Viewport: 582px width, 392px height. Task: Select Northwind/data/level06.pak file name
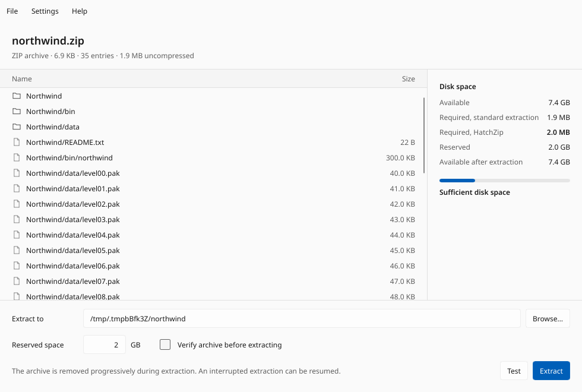(72, 266)
